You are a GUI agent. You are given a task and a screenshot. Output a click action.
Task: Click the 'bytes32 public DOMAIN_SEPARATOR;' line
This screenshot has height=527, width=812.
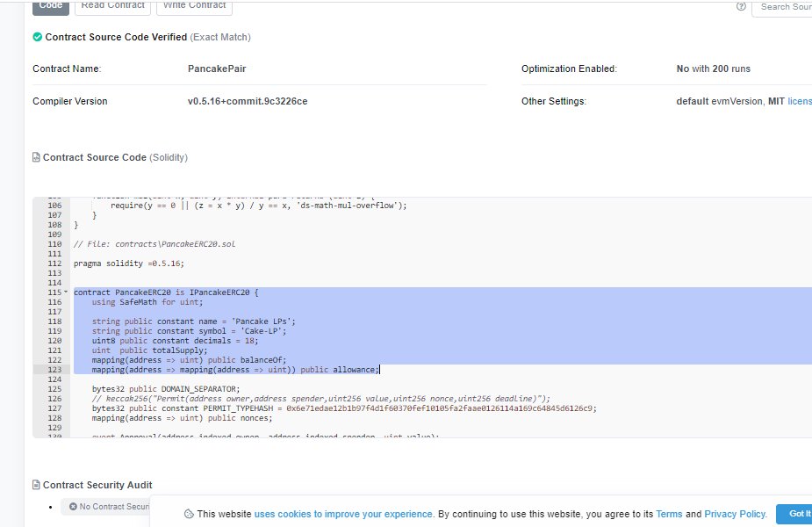(x=166, y=389)
